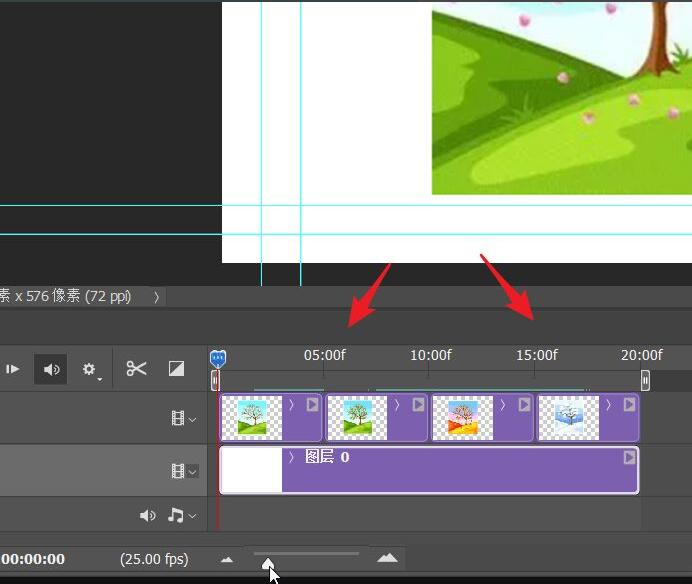
Task: Select the transition fade icon
Action: coord(176,369)
